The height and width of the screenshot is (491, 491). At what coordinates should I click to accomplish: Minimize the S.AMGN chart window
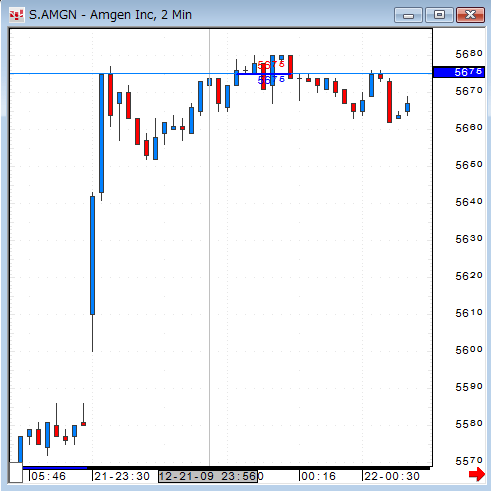coord(408,15)
